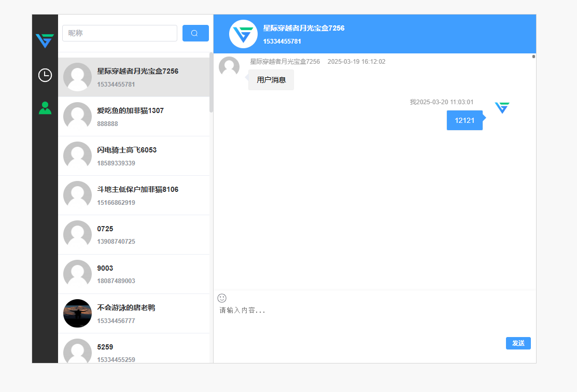Image resolution: width=577 pixels, height=392 pixels.
Task: Open the emoji picker smiley icon
Action: click(x=222, y=298)
